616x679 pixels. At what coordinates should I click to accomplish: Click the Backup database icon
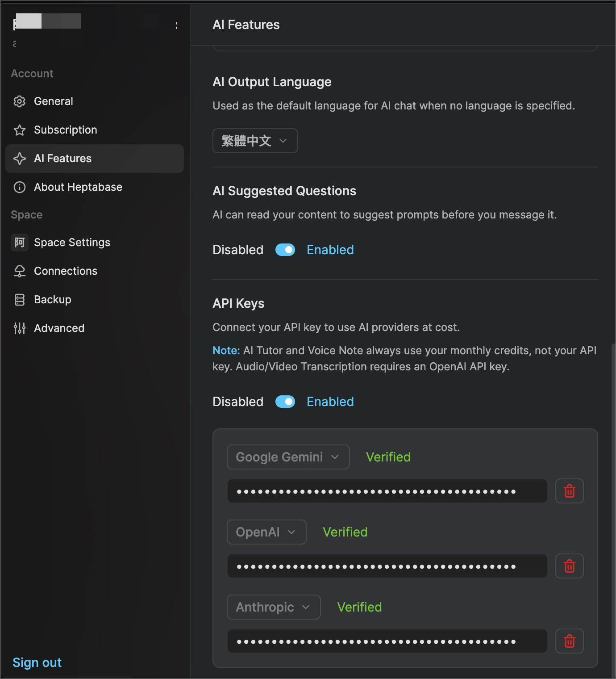pos(19,300)
